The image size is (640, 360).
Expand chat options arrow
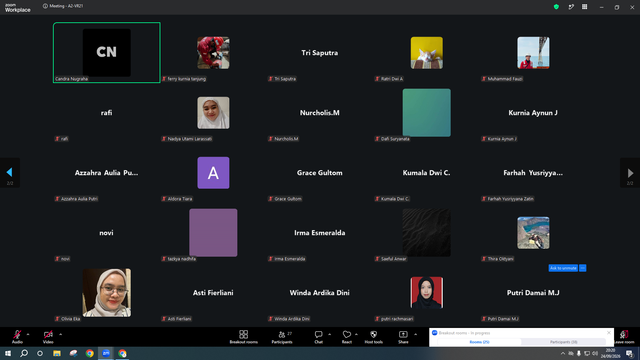(x=329, y=334)
